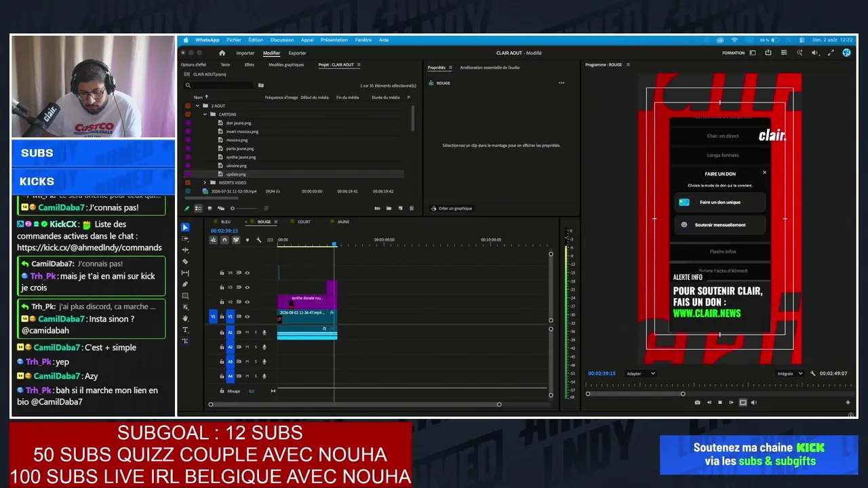Select the synthe donate clip on V2
This screenshot has width=868, height=488.
307,302
